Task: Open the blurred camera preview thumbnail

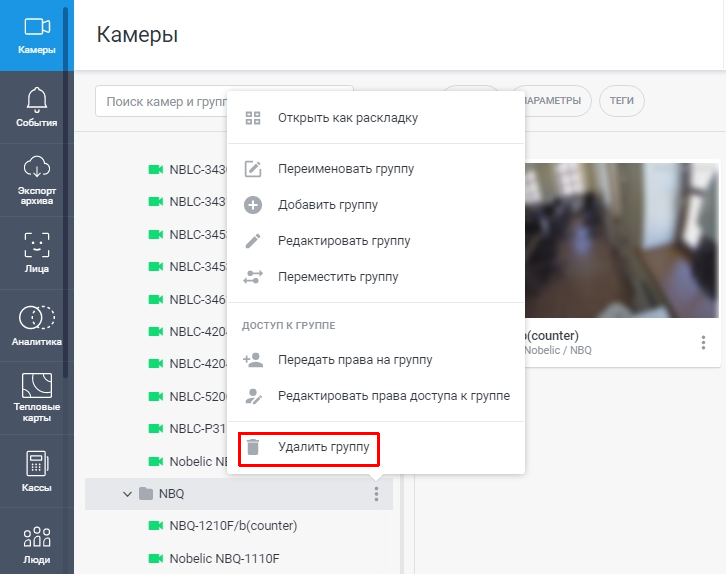Action: coord(621,240)
